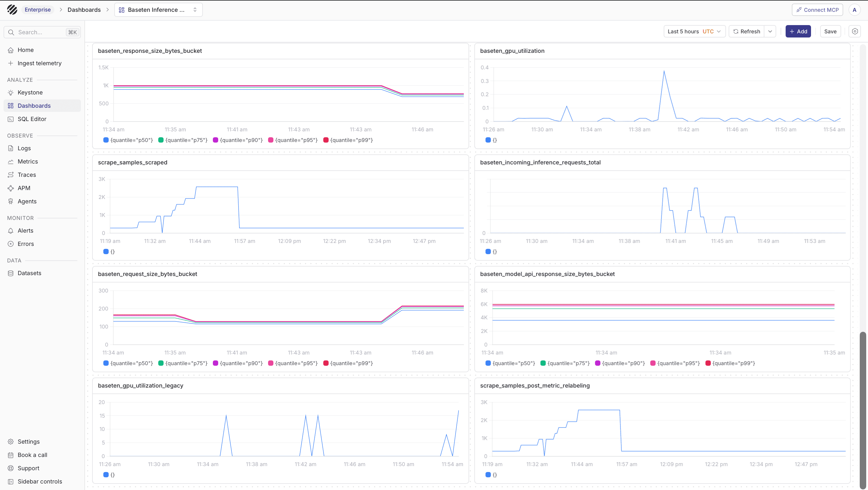Click the baseten_incoming_inference_requests_total panel title
Viewport: 868px width, 490px height.
(540, 162)
